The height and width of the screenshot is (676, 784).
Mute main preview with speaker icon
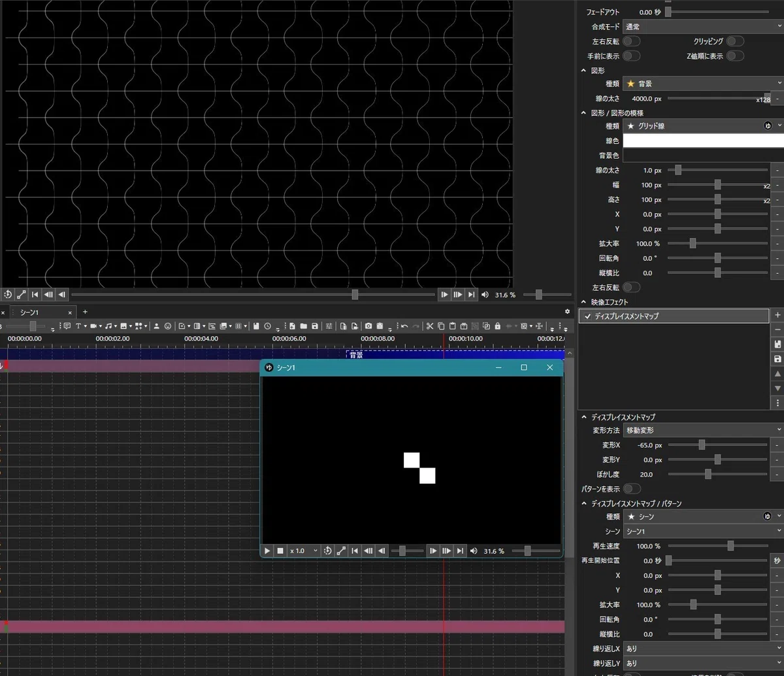tap(485, 295)
